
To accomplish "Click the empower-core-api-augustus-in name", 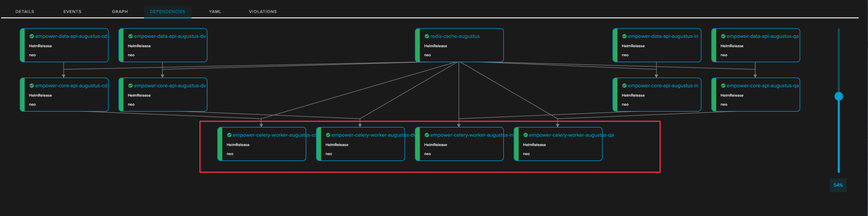I will [663, 86].
